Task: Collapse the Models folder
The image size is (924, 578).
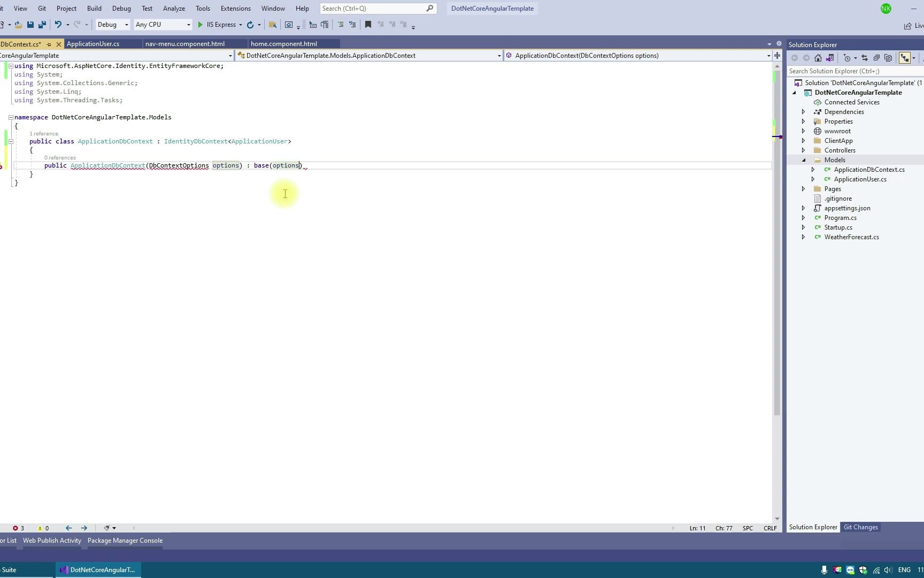Action: tap(803, 160)
